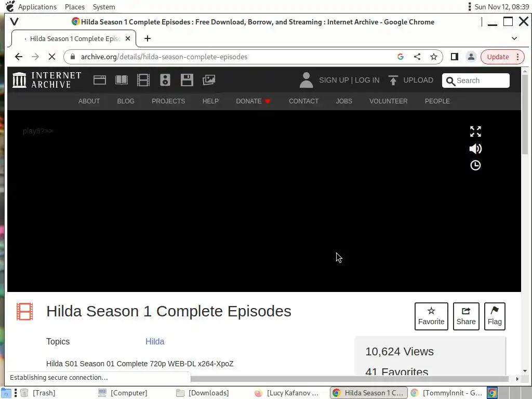Screen dimensions: 532x399
Task: Open the ABOUT menu item
Action: point(89,101)
